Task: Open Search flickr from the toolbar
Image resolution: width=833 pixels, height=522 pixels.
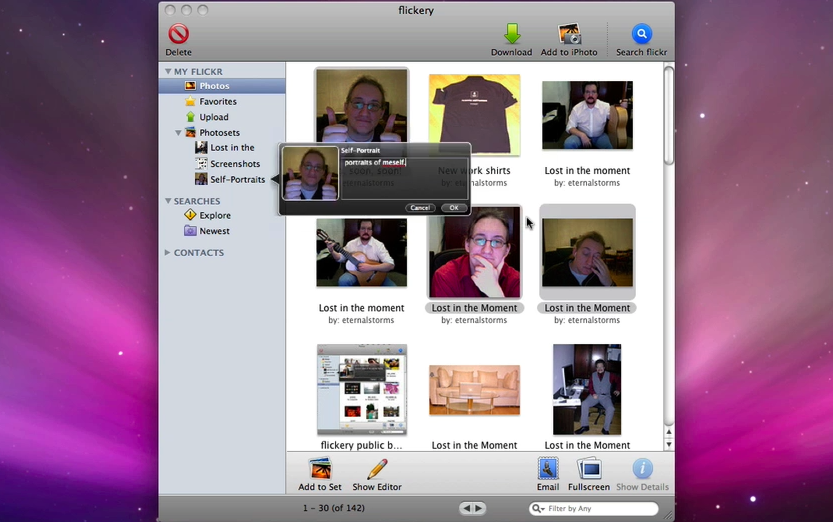Action: 641,34
